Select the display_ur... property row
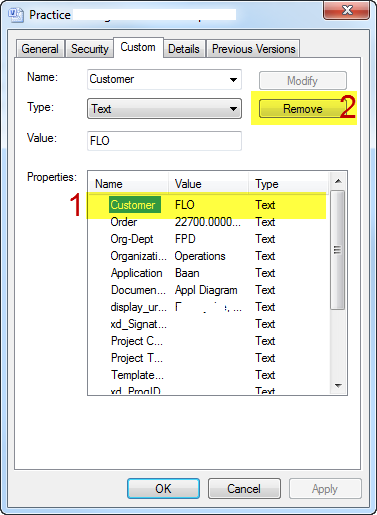The image size is (377, 515). tap(207, 307)
